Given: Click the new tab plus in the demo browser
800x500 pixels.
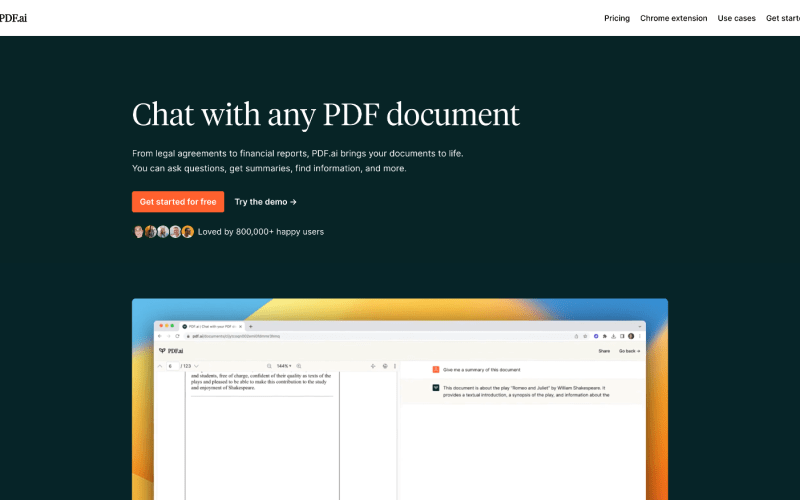Looking at the screenshot, I should (x=251, y=327).
